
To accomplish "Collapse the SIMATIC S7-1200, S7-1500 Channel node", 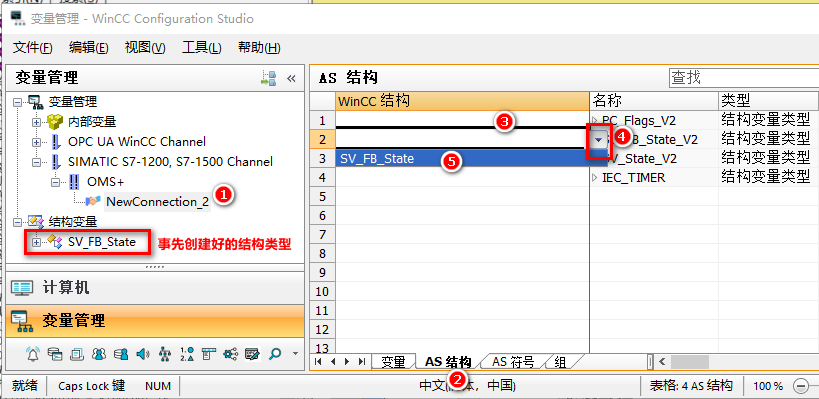I will point(37,161).
